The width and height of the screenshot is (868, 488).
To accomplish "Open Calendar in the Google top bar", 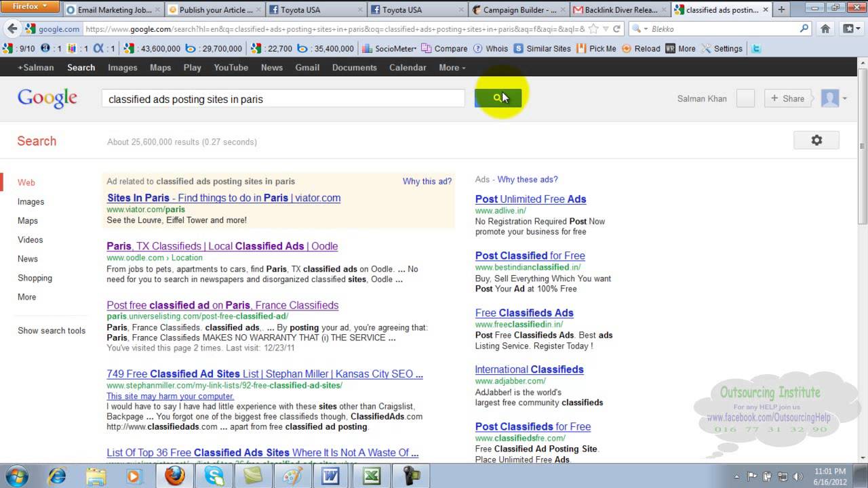I will (x=408, y=67).
